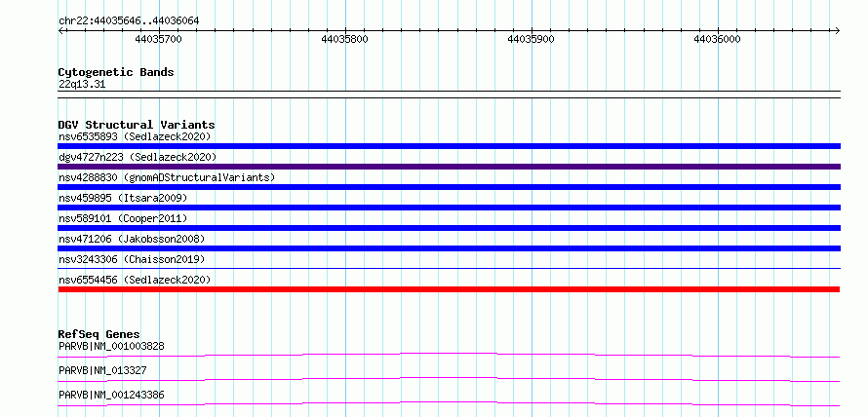Open transcript PARVB|NM_013327 label
The width and height of the screenshot is (868, 417).
pos(102,370)
